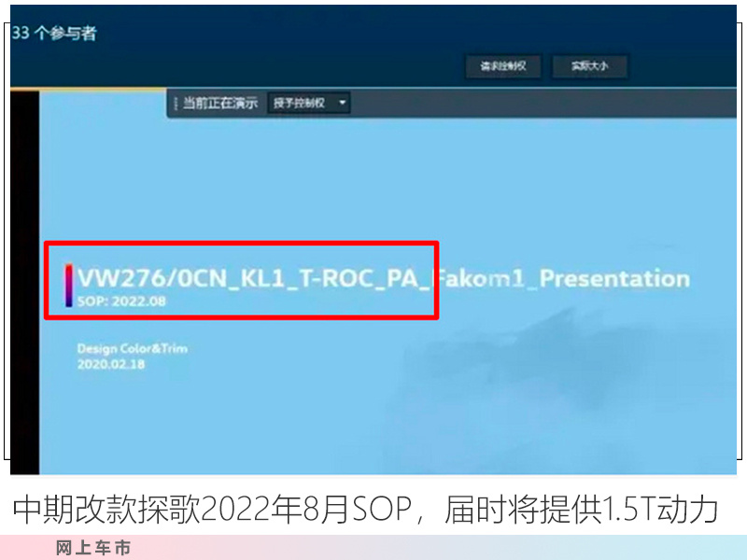Click the 2020.02.18 date on slide
The height and width of the screenshot is (560, 747).
pos(111,364)
